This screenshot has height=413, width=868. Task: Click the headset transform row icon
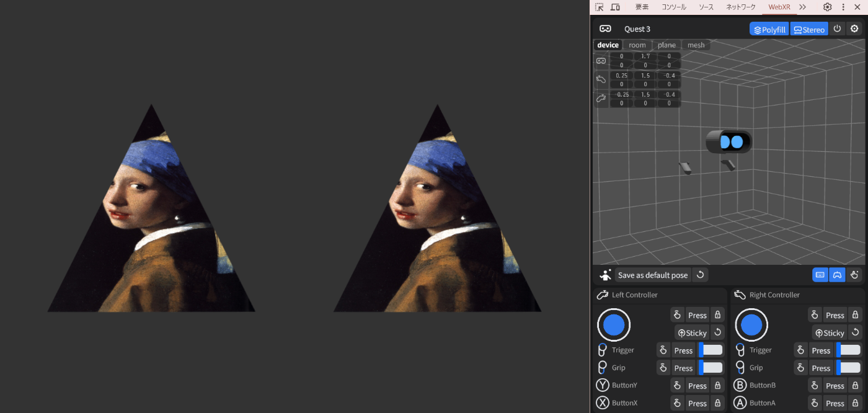(x=601, y=61)
